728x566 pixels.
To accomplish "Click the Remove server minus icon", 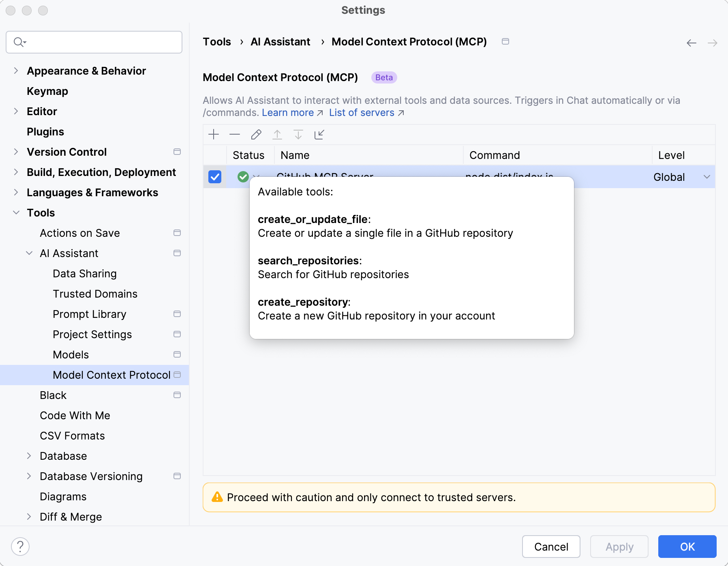I will tap(235, 135).
